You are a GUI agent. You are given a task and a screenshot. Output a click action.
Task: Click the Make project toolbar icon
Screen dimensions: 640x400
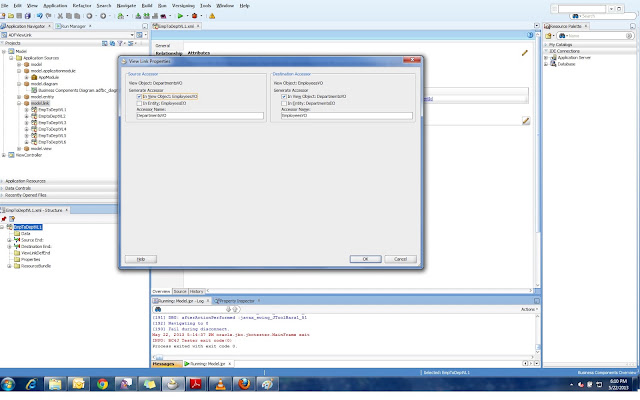click(x=138, y=16)
